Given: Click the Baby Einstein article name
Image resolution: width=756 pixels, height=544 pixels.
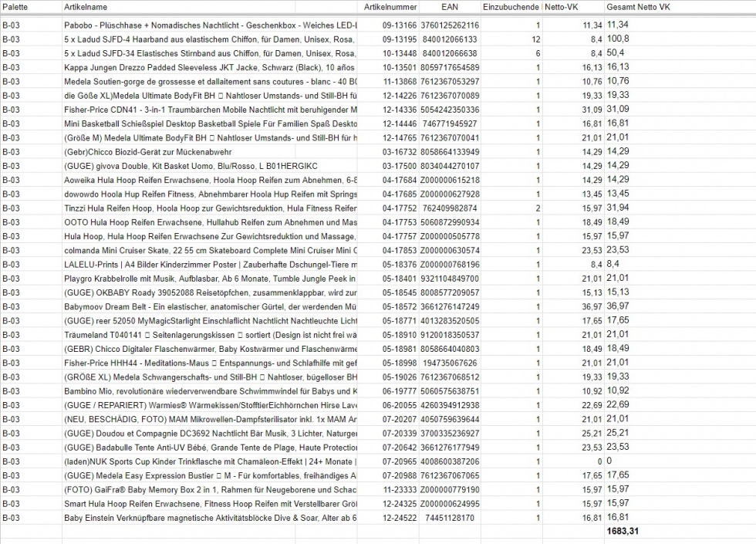Looking at the screenshot, I should click(x=210, y=518).
